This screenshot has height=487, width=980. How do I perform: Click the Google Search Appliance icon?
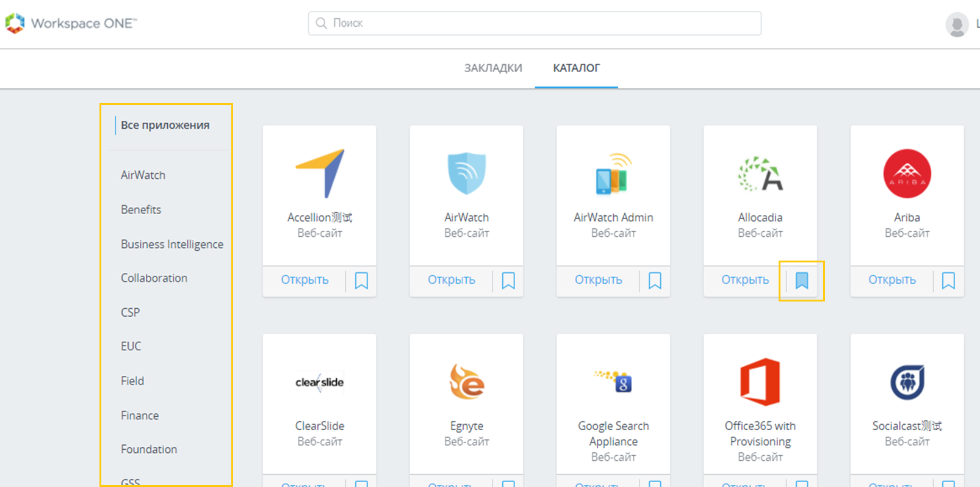pyautogui.click(x=613, y=381)
